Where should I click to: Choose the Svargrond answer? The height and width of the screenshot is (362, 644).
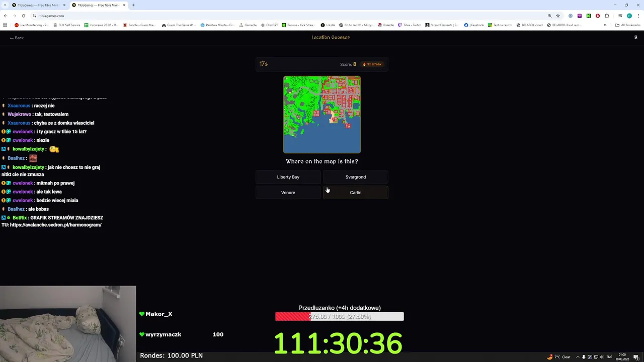pos(356,177)
